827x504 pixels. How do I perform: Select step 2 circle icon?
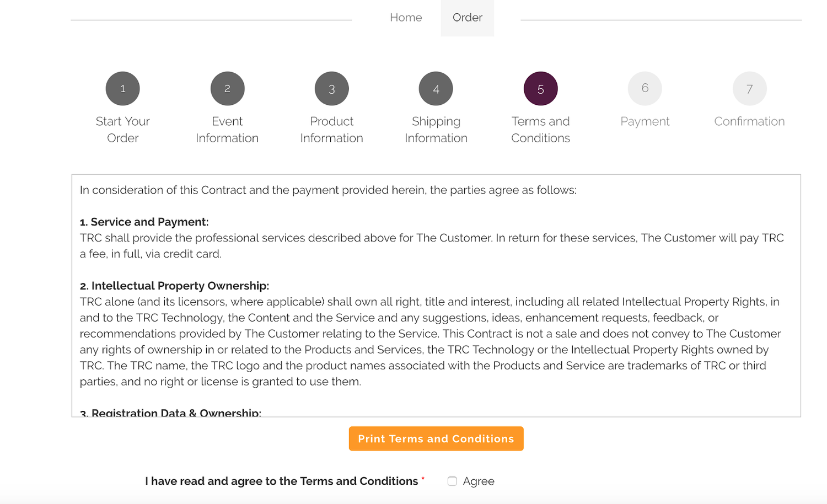(227, 88)
